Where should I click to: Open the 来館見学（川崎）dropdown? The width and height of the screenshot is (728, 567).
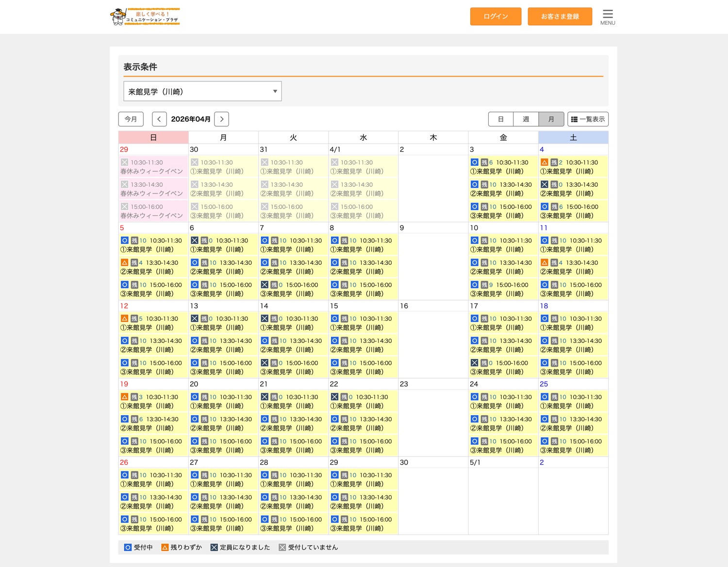[x=202, y=92]
